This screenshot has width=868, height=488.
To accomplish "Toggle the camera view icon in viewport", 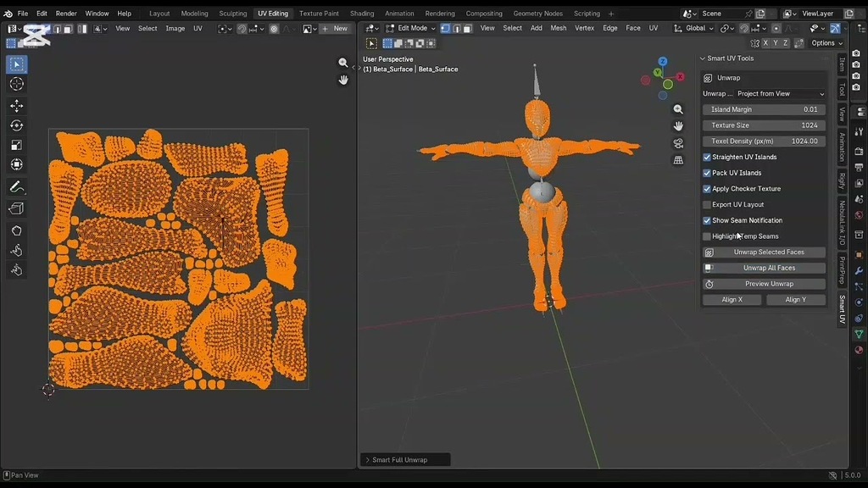I will click(x=678, y=143).
